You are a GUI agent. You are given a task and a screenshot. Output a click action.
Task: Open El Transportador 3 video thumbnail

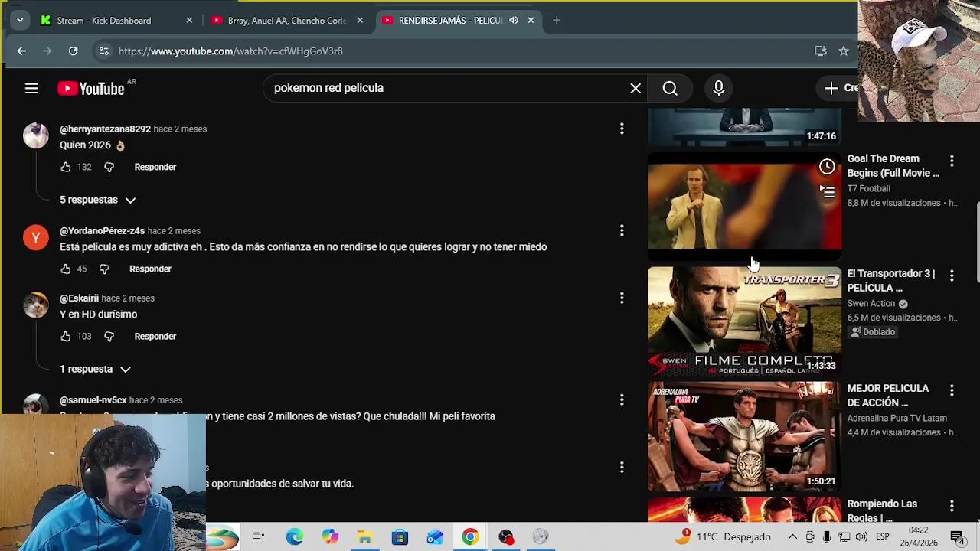coord(744,321)
